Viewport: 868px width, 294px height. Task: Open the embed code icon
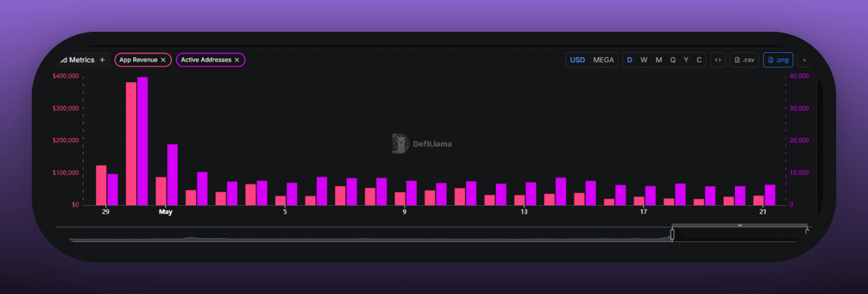coord(718,60)
